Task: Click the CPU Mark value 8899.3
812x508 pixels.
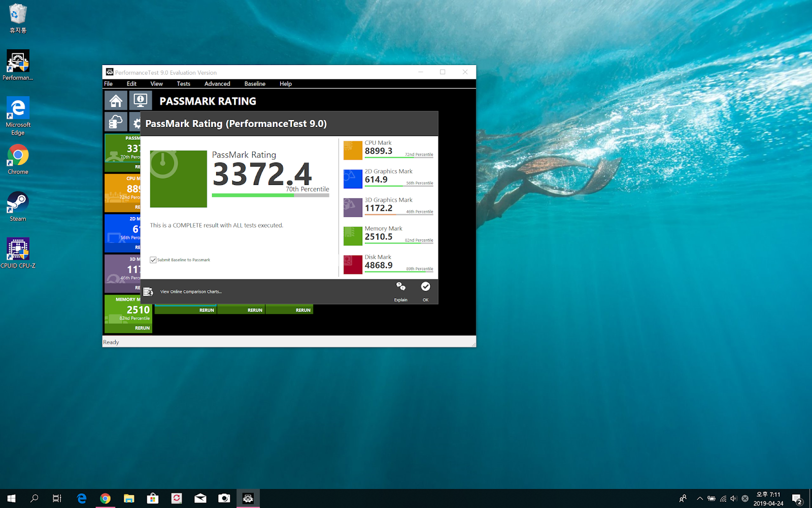Action: click(379, 151)
